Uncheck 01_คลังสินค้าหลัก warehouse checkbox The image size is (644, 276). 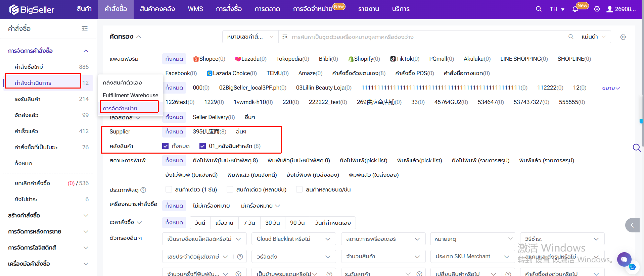tap(202, 146)
